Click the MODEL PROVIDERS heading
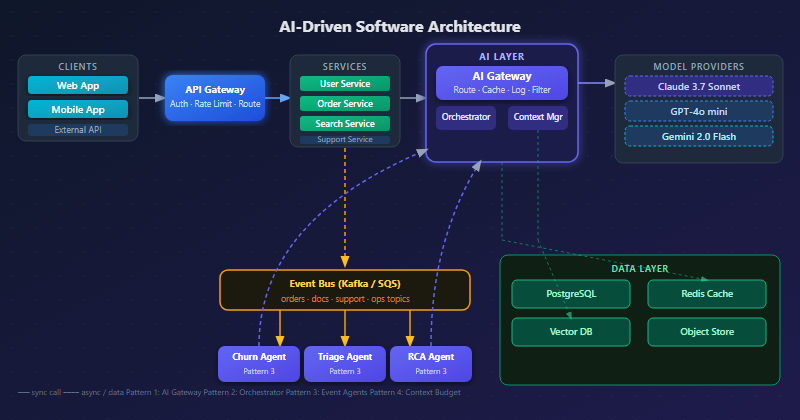Viewport: 800px width, 420px height. 698,67
